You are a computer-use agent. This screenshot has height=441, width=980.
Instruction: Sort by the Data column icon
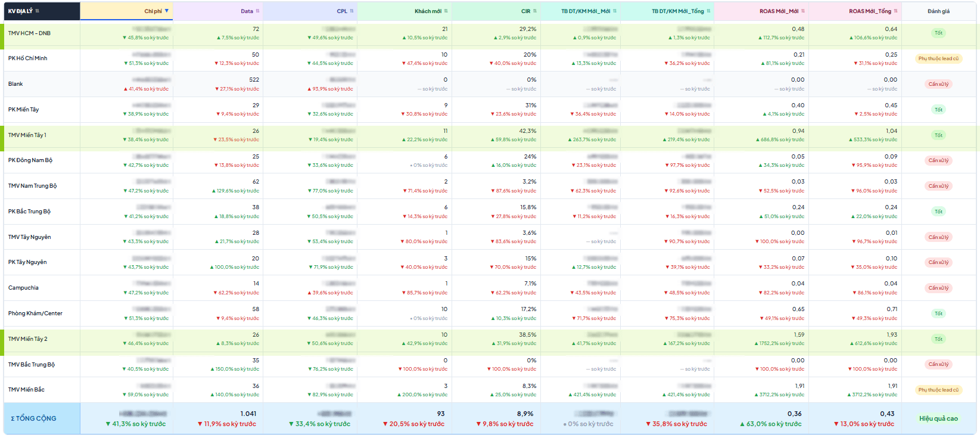tap(258, 11)
